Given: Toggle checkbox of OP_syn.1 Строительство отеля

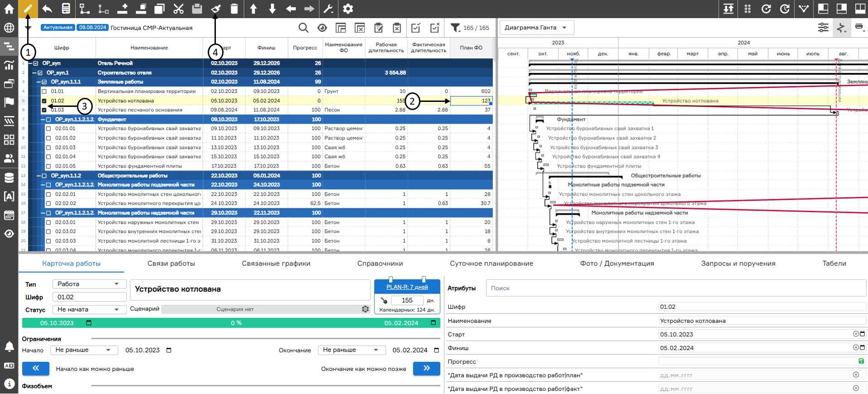Looking at the screenshot, I should pos(40,73).
